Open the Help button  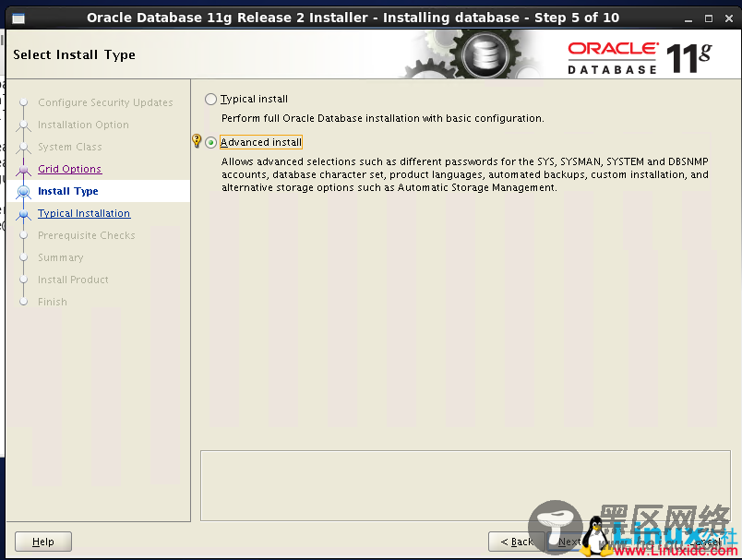pyautogui.click(x=43, y=542)
